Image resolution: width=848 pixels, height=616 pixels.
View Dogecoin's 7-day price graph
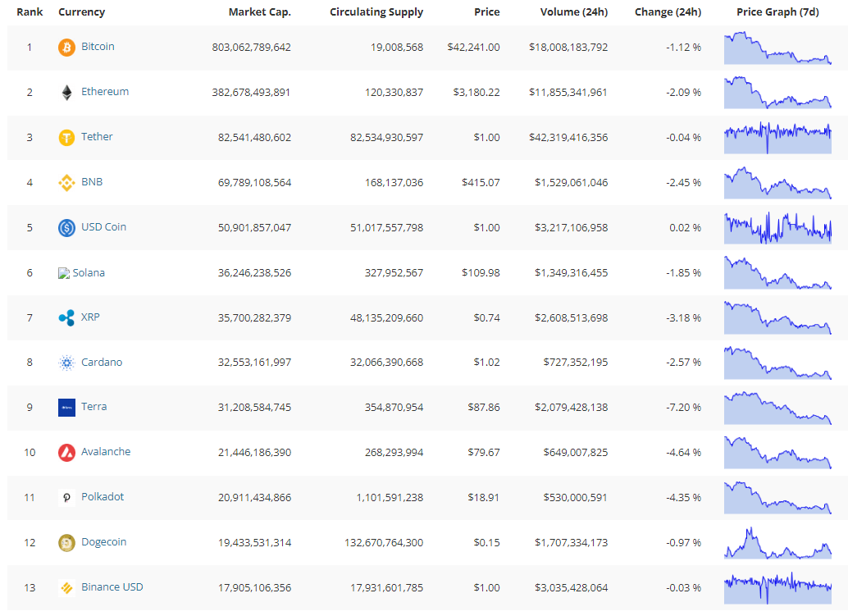(777, 542)
